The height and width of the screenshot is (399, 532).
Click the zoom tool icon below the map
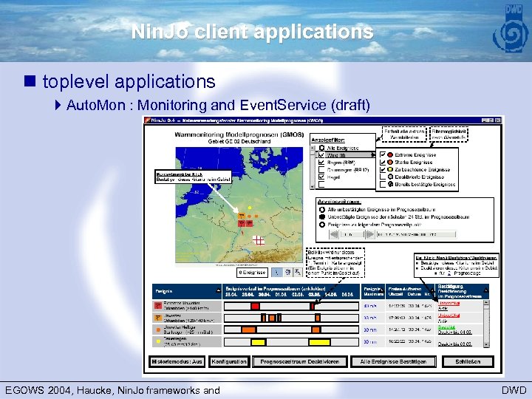pos(298,272)
